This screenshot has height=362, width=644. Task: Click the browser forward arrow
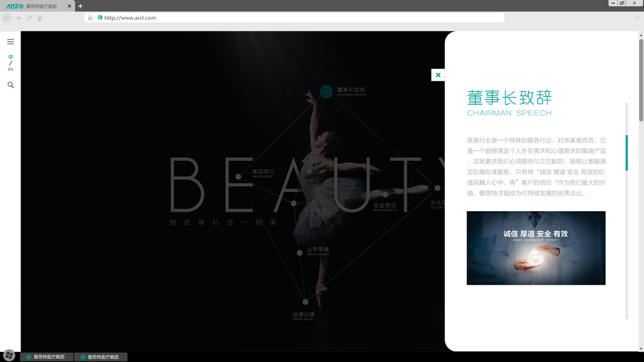point(18,18)
